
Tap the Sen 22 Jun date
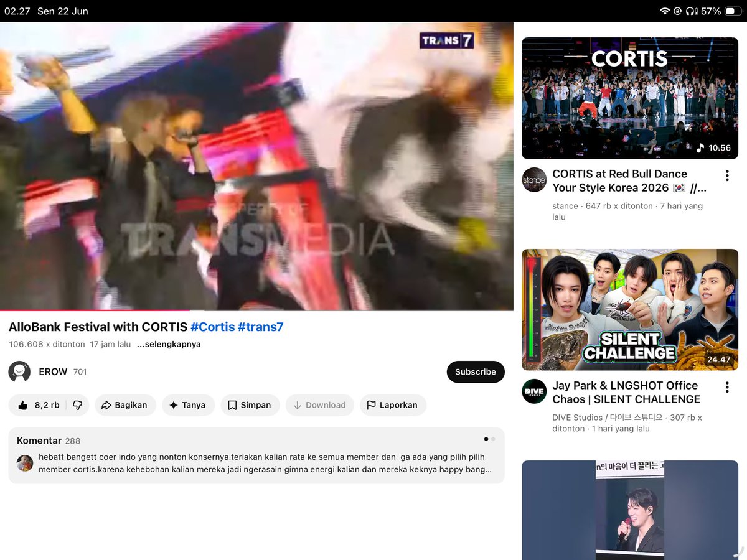[63, 11]
